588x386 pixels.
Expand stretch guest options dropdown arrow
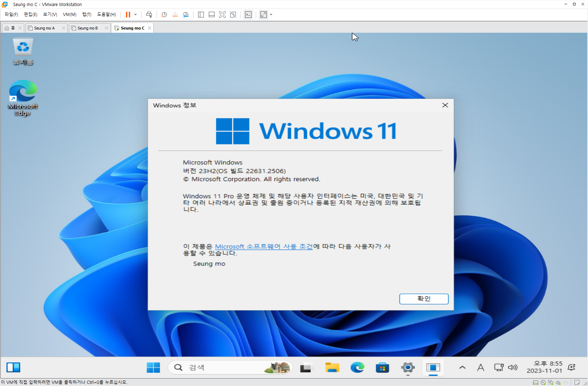[271, 15]
